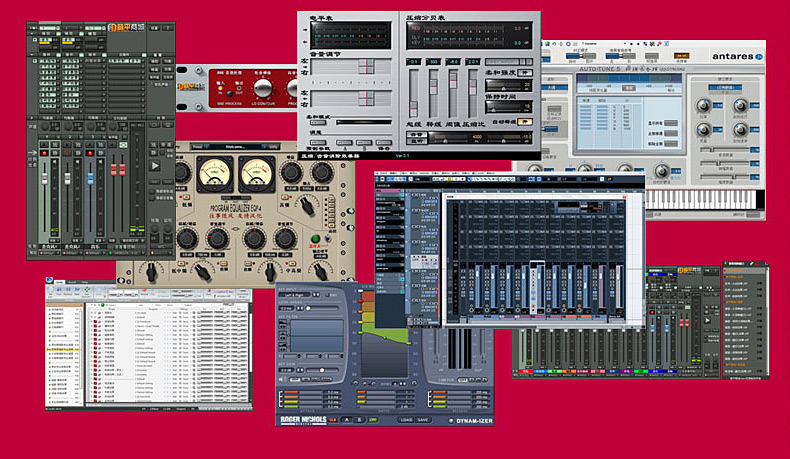Select preset B in Dynam-izer
Viewport: 790px width, 459px height.
click(x=358, y=419)
